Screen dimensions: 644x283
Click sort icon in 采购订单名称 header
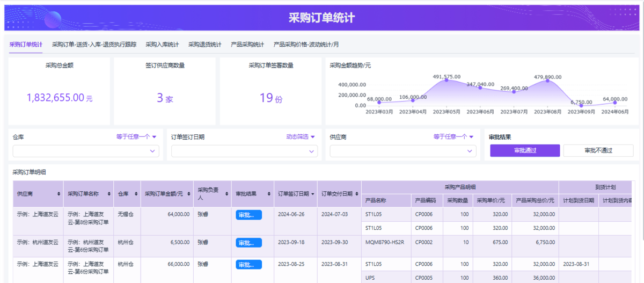(109, 194)
